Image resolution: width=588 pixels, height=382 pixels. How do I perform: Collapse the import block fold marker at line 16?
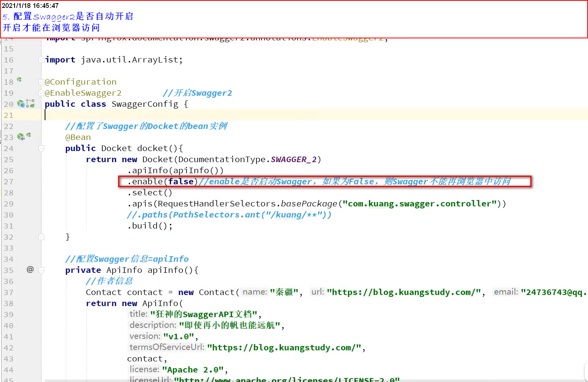[41, 60]
